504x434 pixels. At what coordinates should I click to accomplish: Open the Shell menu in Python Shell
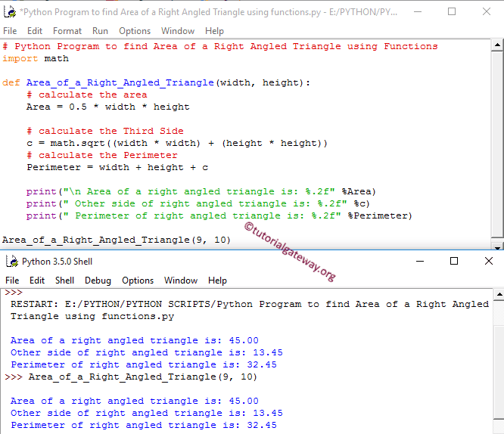tap(64, 281)
